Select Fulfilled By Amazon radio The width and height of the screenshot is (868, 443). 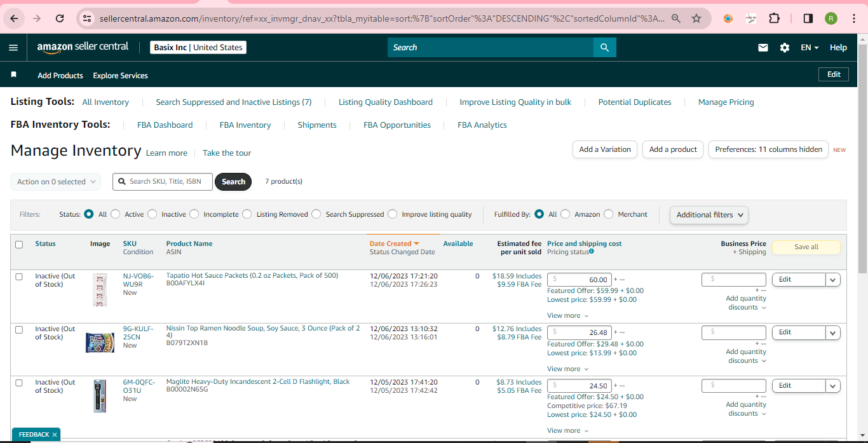[566, 214]
